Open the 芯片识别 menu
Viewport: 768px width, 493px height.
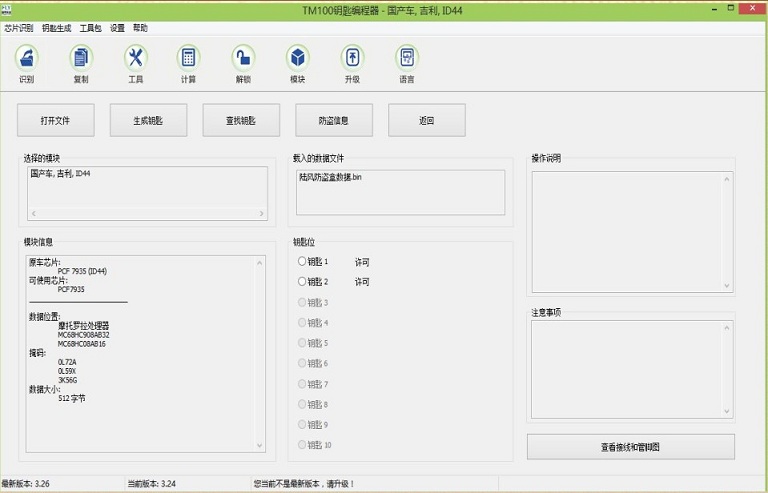point(19,28)
